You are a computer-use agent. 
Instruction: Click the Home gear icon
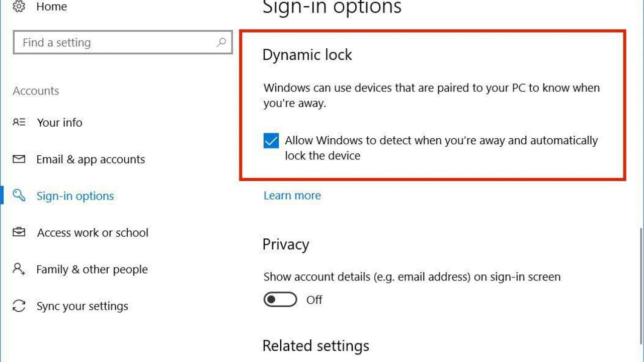point(19,7)
